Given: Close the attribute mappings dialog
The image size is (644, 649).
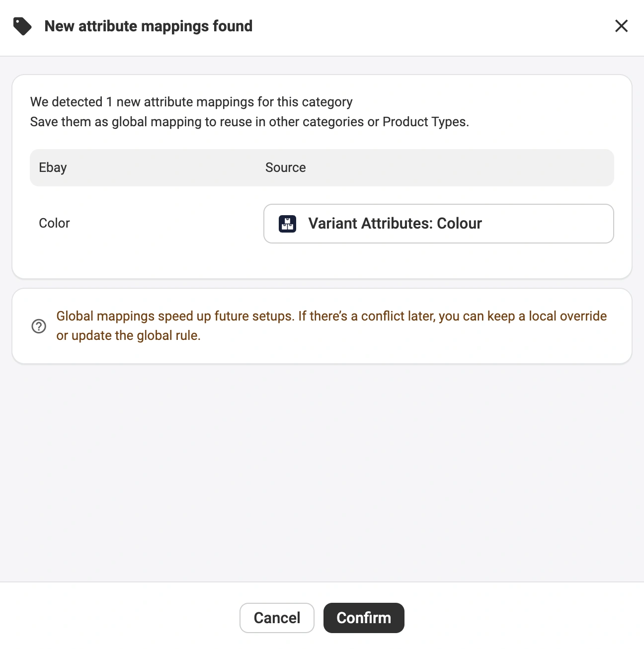Looking at the screenshot, I should [621, 26].
